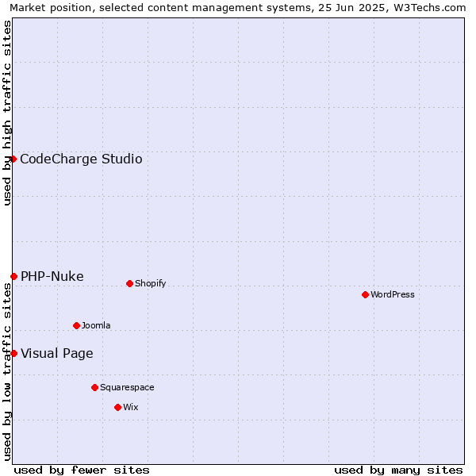Screen dimensions: 476x476
Task: Click the WordPress red data point
Action: pos(365,294)
